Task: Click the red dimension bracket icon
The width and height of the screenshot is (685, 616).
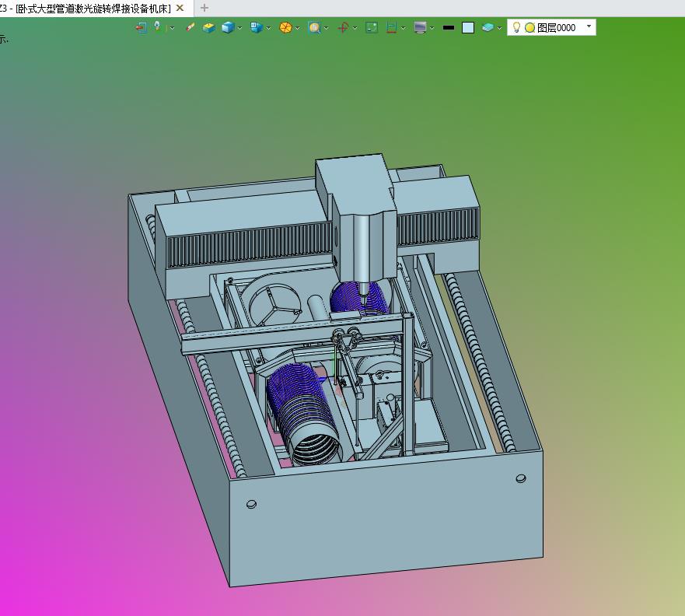Action: tap(391, 27)
